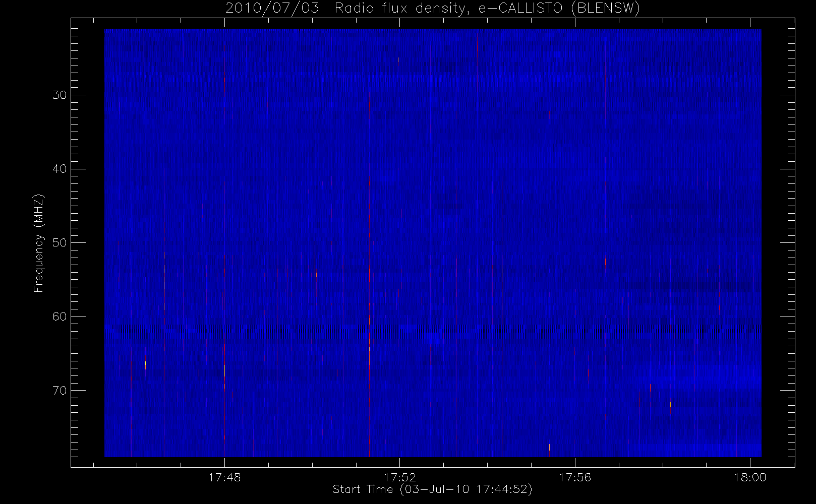Screen dimensions: 816x504
Task: Click the 40 frequency tick label
Action: tap(60, 169)
